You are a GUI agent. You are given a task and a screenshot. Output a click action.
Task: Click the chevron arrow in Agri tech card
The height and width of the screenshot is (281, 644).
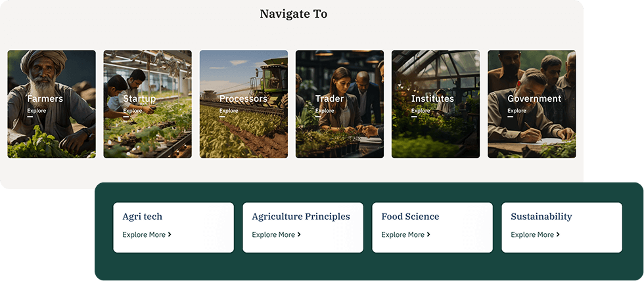tap(170, 234)
